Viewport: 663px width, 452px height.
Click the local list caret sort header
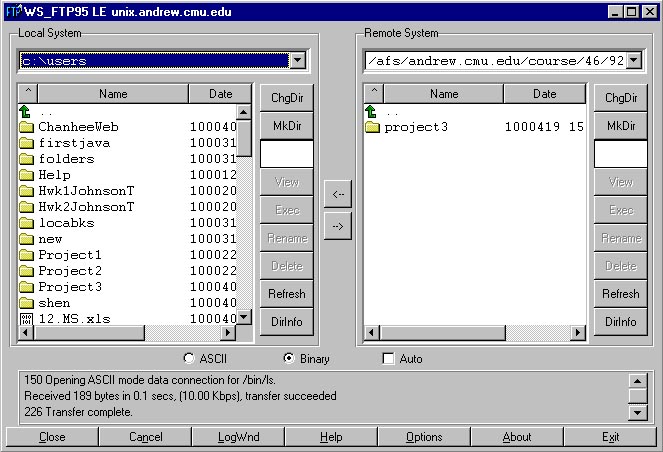28,93
